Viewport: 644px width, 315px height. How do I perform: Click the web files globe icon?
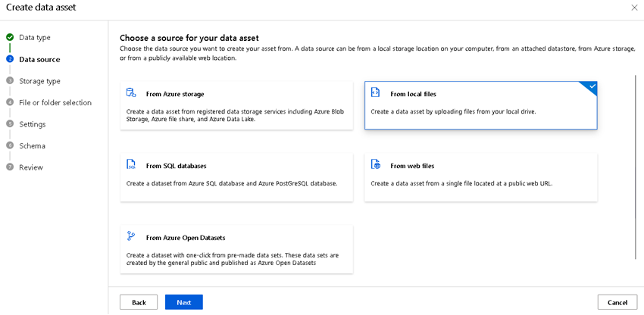(375, 164)
